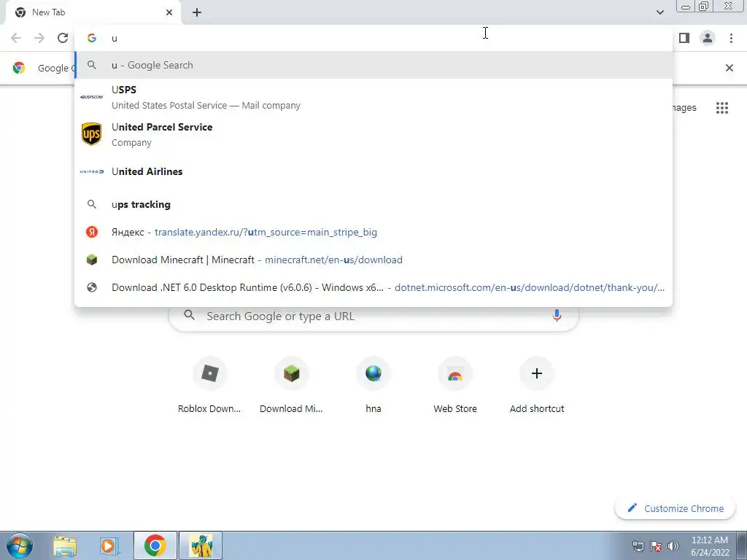The image size is (747, 560).
Task: Click the address bar containing 'u'
Action: tap(373, 38)
